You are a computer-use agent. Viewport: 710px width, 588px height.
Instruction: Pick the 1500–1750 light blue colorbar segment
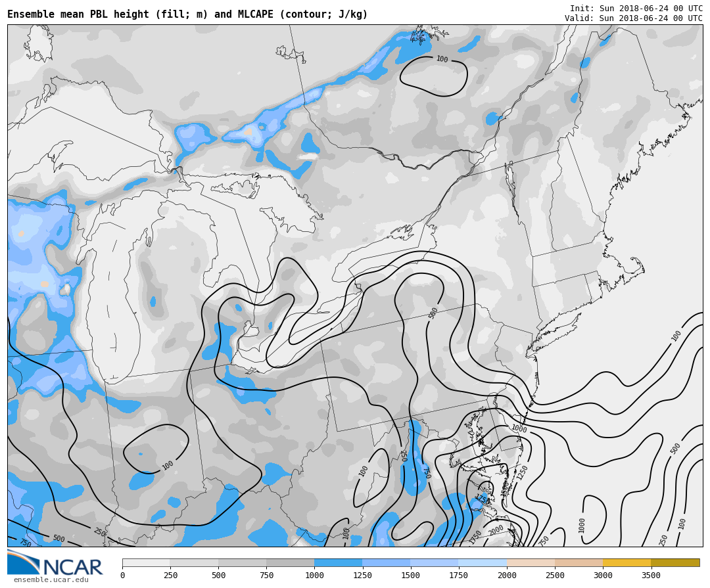tap(435, 562)
